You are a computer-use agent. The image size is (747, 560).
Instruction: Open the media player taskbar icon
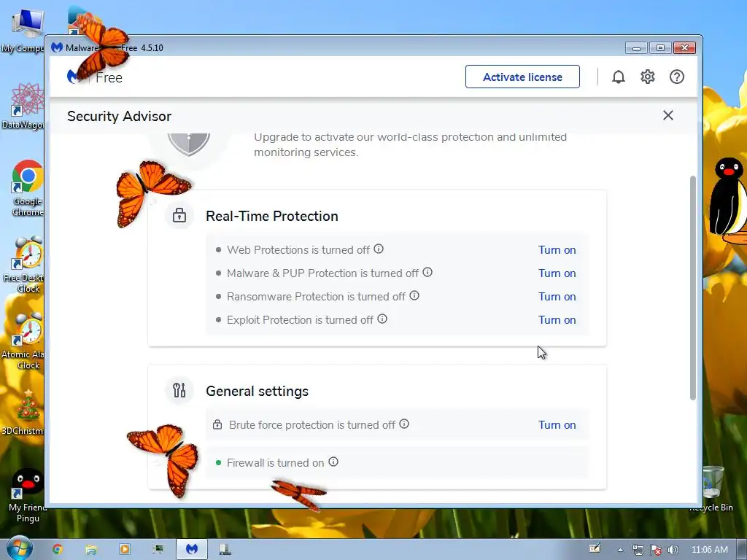[125, 549]
